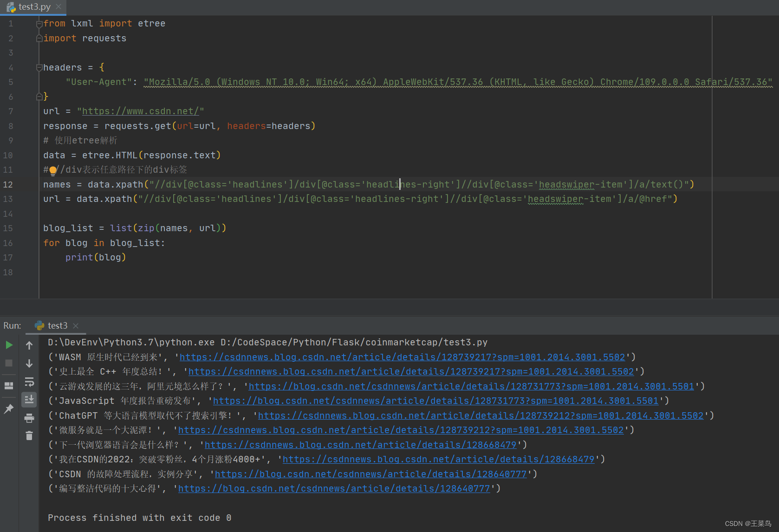Image resolution: width=779 pixels, height=532 pixels.
Task: Open the ChatGPT article URL in console
Action: [480, 415]
